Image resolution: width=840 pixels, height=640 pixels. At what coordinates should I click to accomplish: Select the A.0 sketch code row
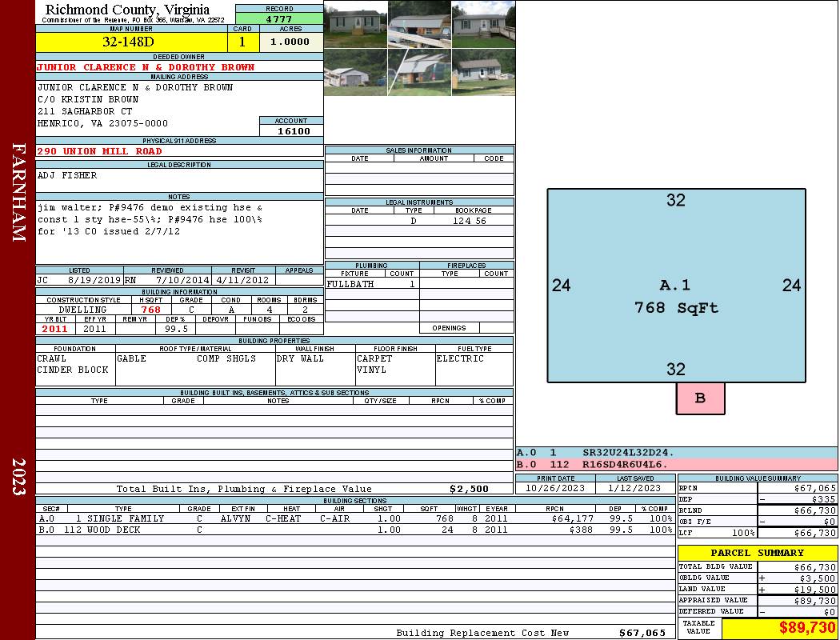click(x=676, y=453)
